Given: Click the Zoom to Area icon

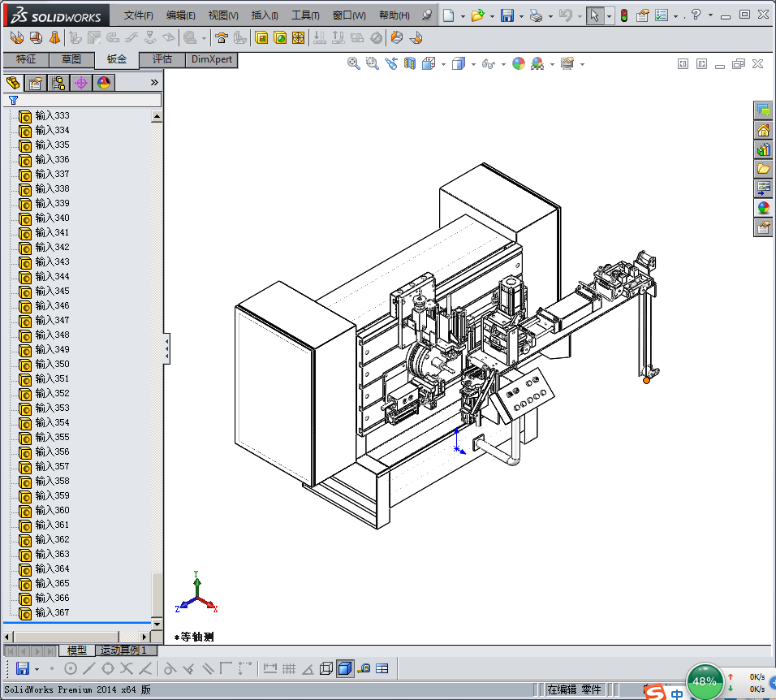Looking at the screenshot, I should coord(372,63).
